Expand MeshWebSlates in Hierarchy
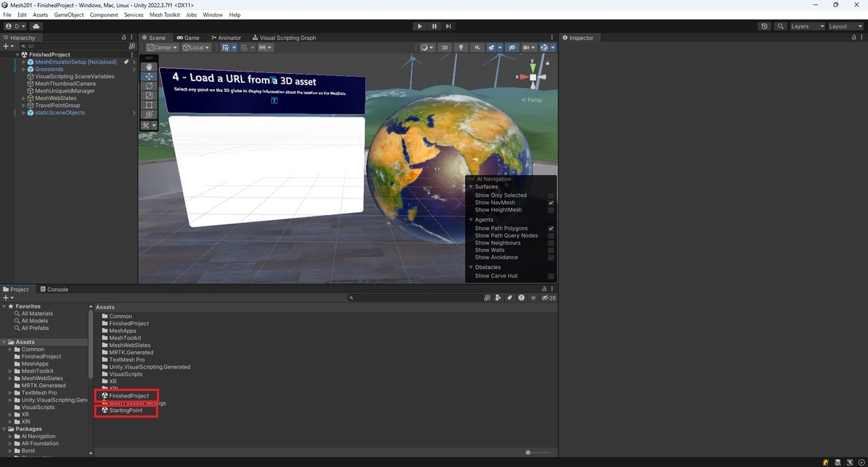The width and height of the screenshot is (868, 467). [x=23, y=98]
